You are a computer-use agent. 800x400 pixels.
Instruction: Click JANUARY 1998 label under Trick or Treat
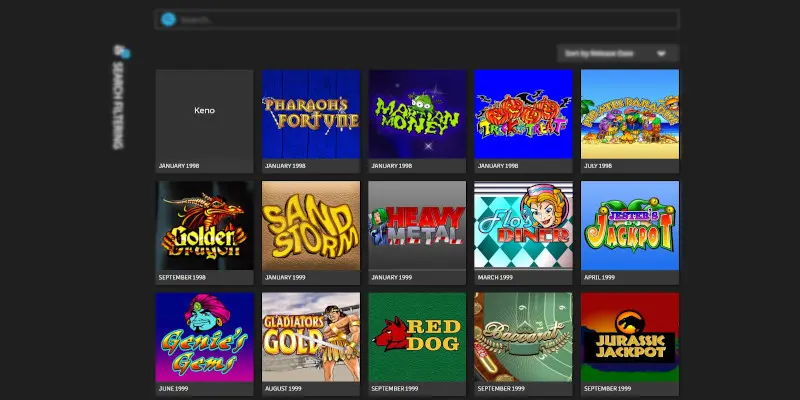[x=497, y=166]
